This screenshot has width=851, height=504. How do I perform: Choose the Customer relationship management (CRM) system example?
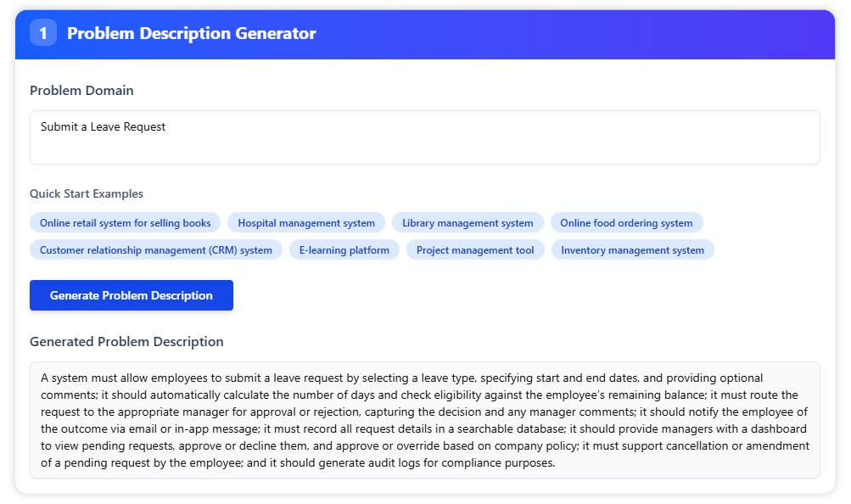(155, 250)
